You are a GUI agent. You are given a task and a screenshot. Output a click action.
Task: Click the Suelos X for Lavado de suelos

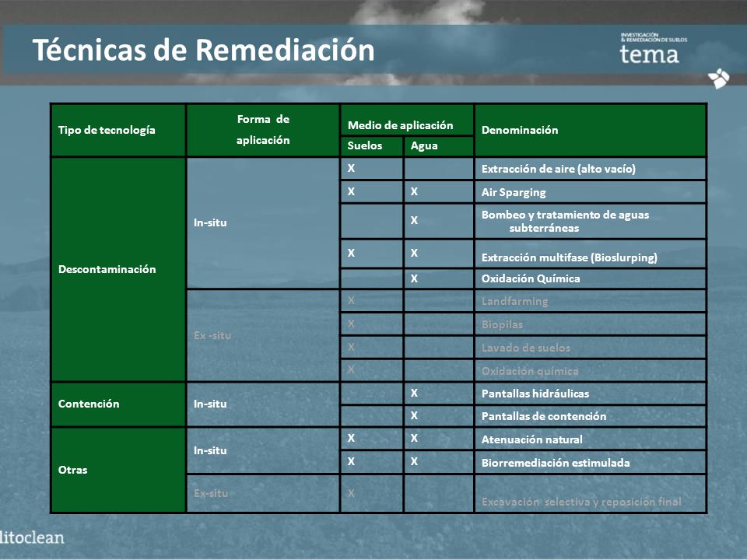(351, 347)
